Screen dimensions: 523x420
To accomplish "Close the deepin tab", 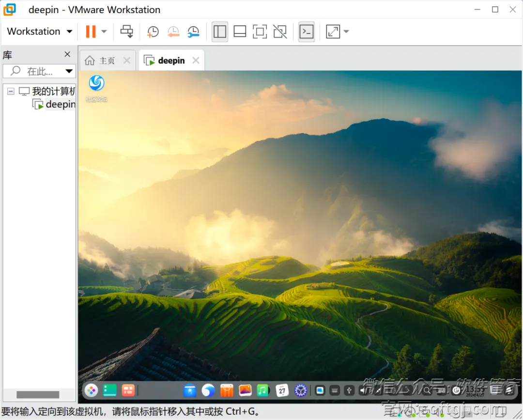I will point(196,61).
